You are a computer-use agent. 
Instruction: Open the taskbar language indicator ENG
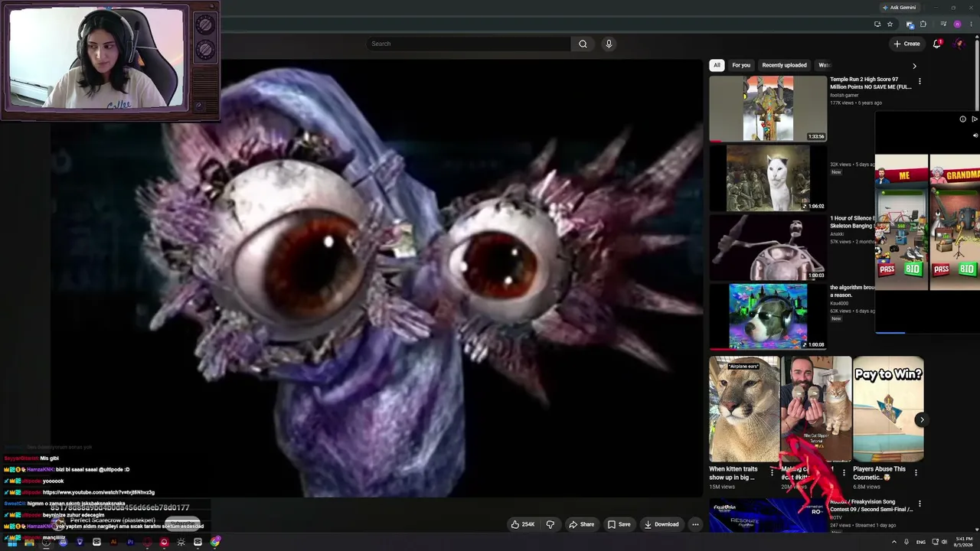pos(921,542)
